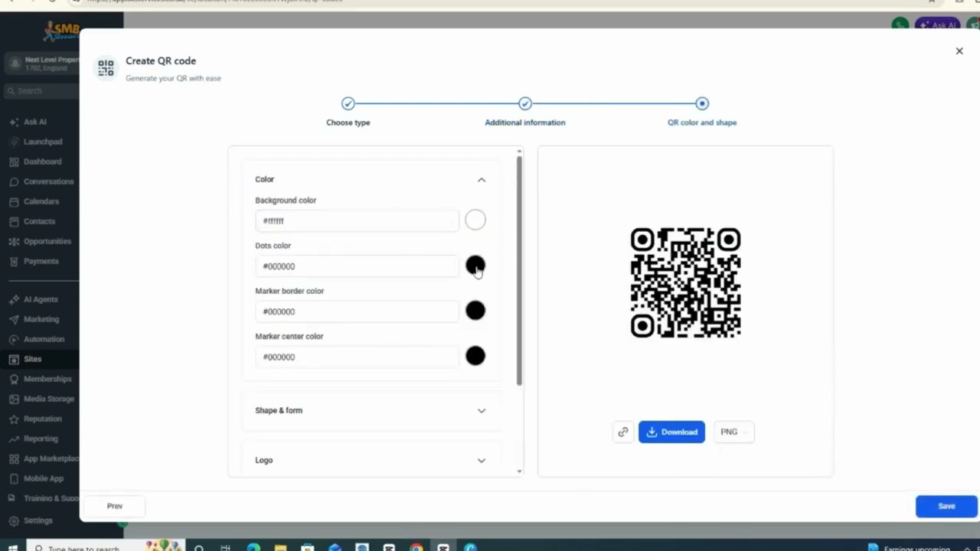Click the Marker center color hex field

point(357,357)
